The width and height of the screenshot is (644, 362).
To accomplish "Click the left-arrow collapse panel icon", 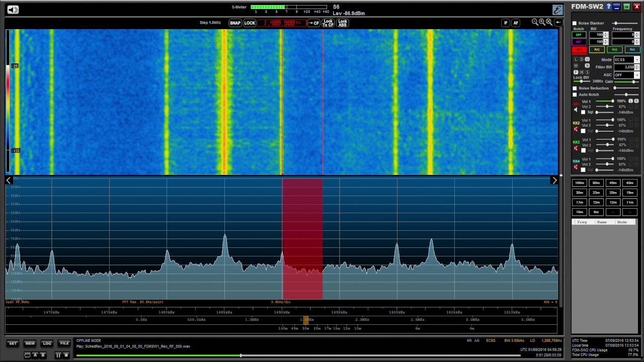I will point(558,22).
